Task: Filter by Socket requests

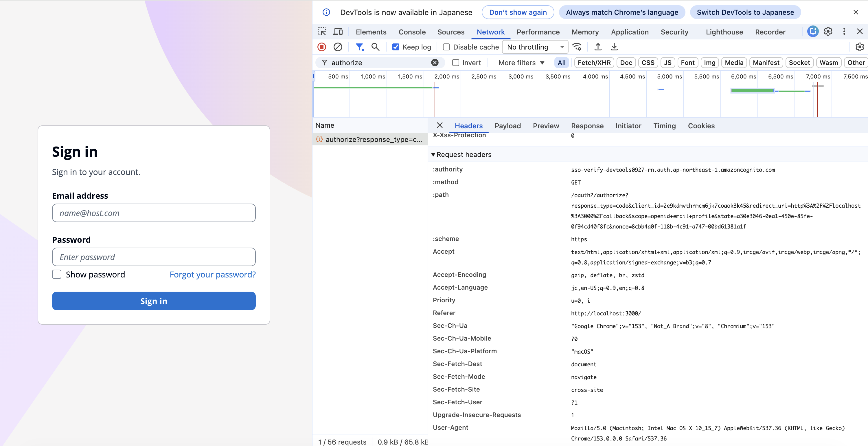Action: coord(799,63)
